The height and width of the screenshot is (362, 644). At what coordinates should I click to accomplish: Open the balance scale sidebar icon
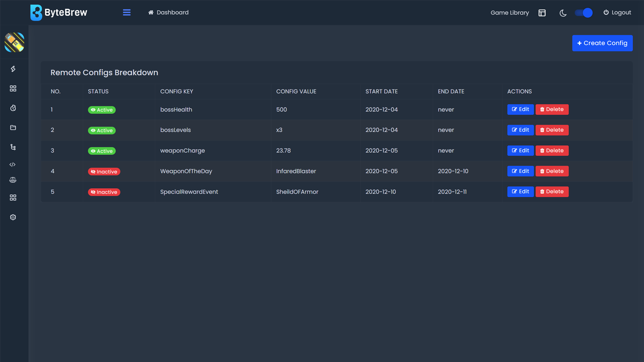coord(13,180)
